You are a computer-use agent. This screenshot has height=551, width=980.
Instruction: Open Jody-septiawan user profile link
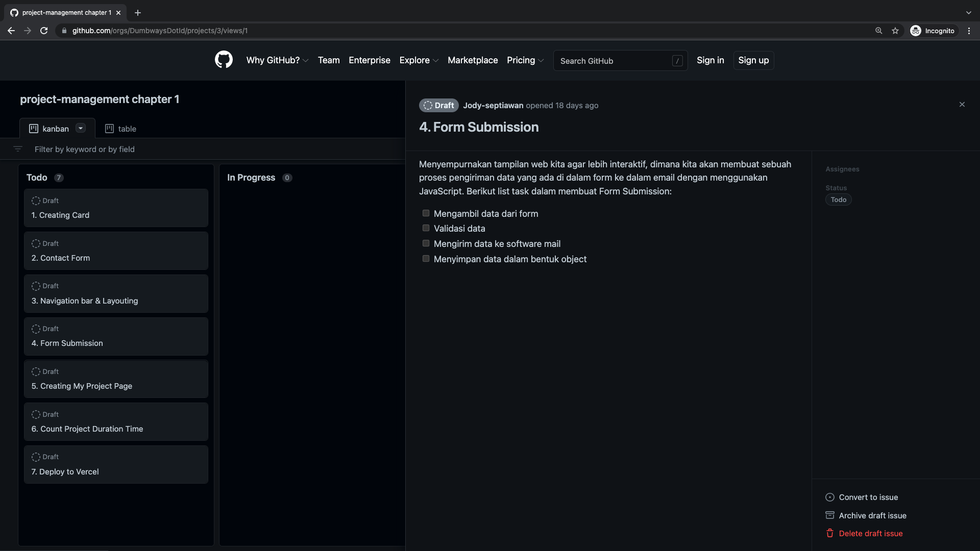pyautogui.click(x=493, y=105)
